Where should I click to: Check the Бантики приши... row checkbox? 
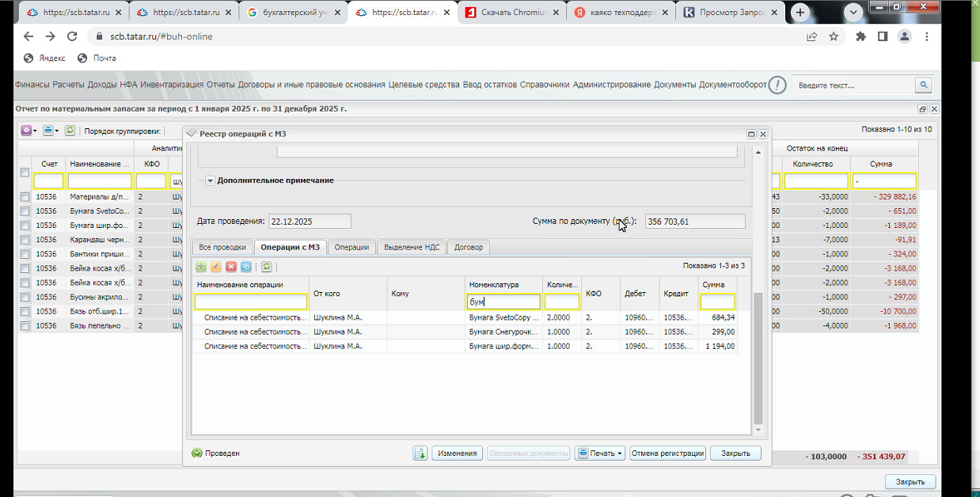pyautogui.click(x=25, y=254)
